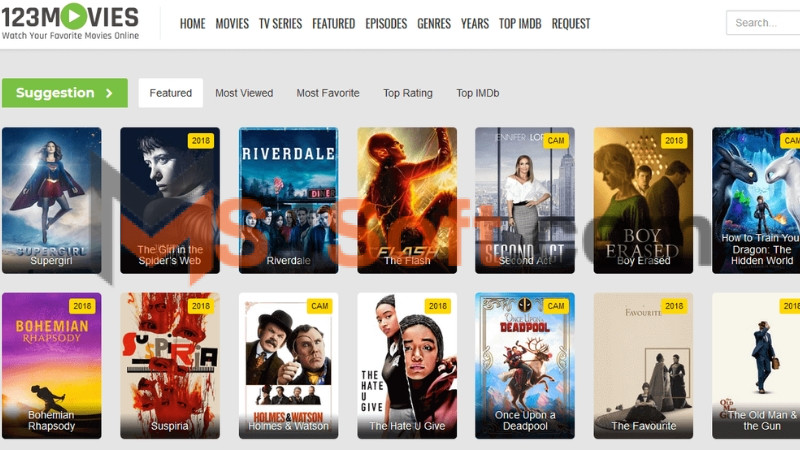
Task: Click the 2018 badge on The Favourite
Action: click(674, 306)
